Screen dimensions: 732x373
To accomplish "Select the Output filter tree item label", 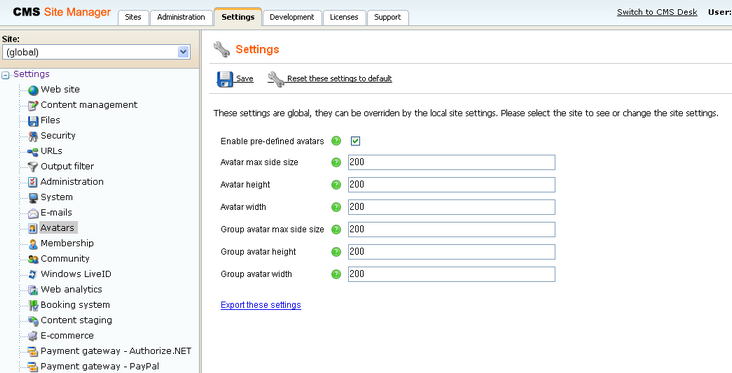I will point(67,166).
